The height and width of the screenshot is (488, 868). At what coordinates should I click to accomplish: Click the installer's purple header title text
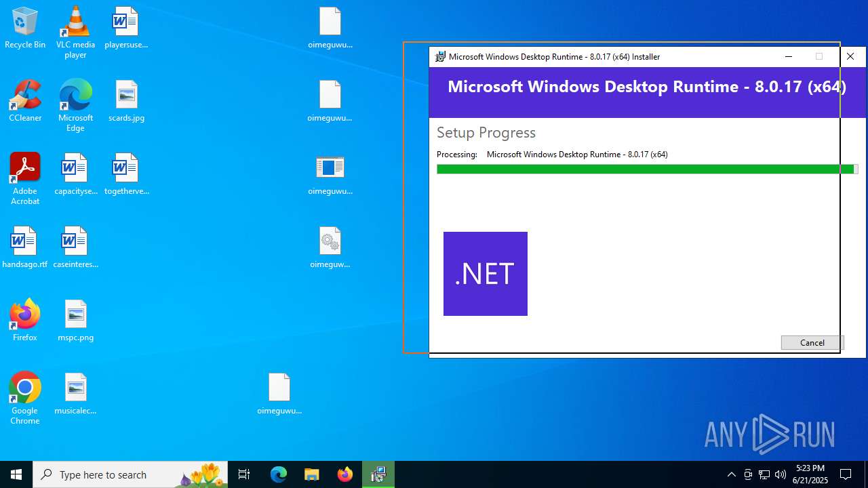click(647, 87)
